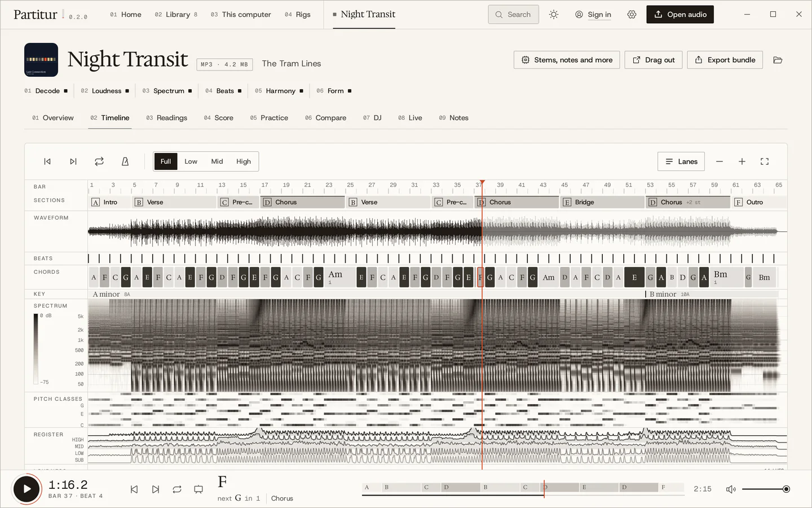The height and width of the screenshot is (508, 812).
Task: Select Low frequency band
Action: tap(191, 161)
